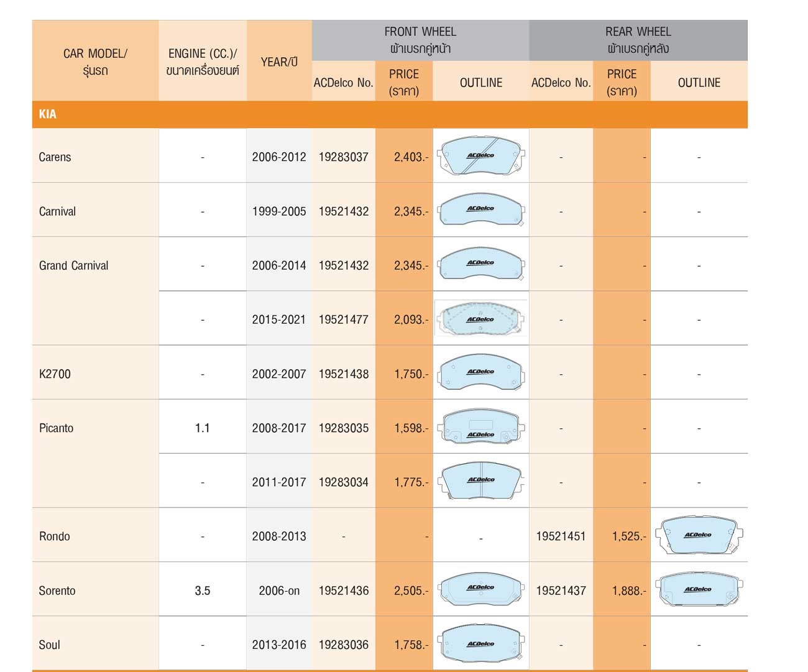
Task: Click the price 2,403.-
Action: pyautogui.click(x=411, y=157)
